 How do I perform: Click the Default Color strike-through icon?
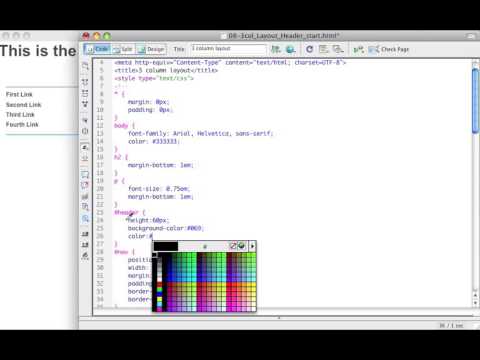click(x=233, y=246)
